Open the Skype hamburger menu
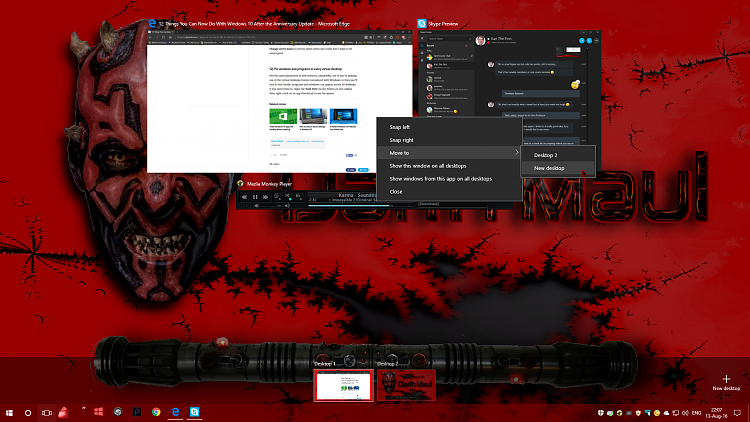 pos(422,38)
